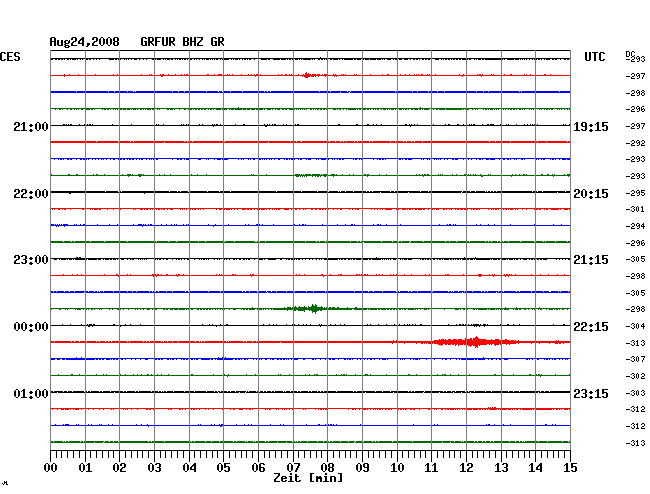
Task: Click the small red burst on top red trace
Action: [308, 75]
